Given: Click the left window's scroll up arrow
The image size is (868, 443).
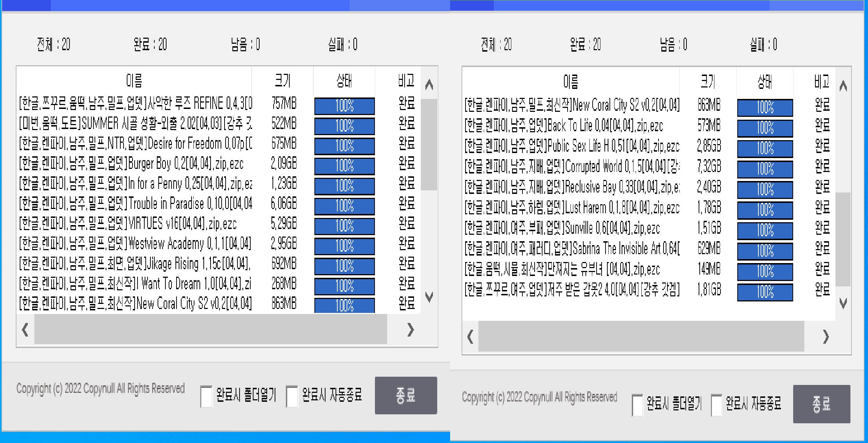Looking at the screenshot, I should click(x=429, y=85).
